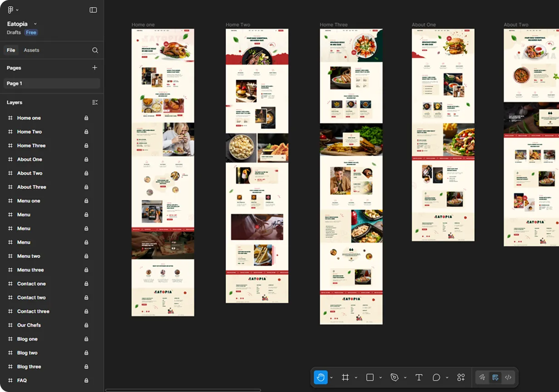
Task: Toggle lock on Home Two layer
Action: click(86, 132)
